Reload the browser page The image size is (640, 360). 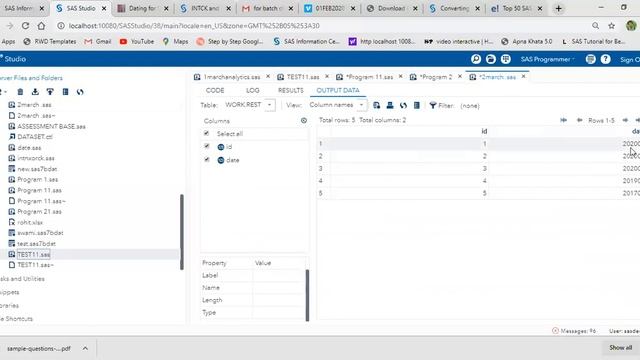(x=25, y=26)
